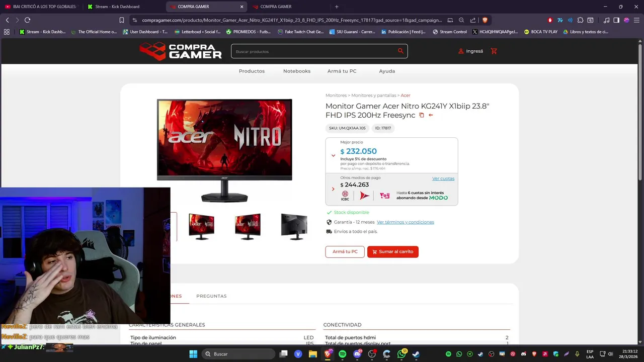This screenshot has height=362, width=644.
Task: Click the zoom magnifier in address bar
Action: (461, 20)
